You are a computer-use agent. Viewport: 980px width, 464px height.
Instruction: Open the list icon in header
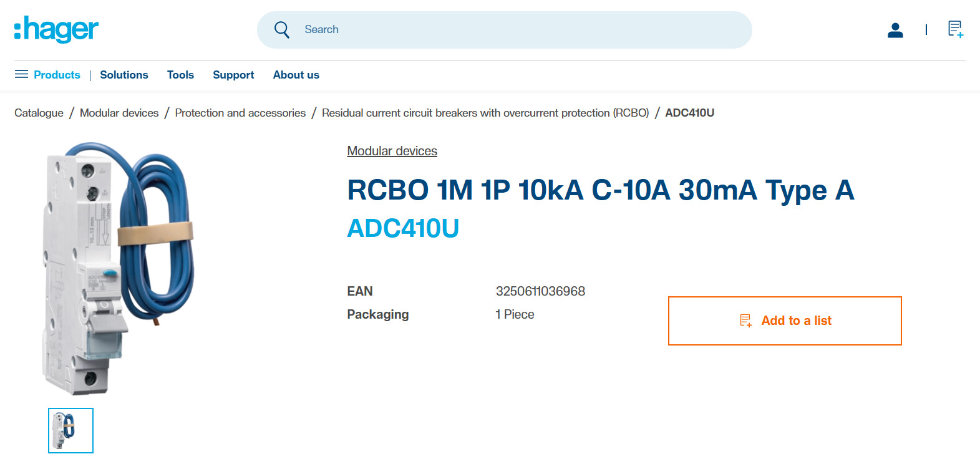click(x=955, y=29)
